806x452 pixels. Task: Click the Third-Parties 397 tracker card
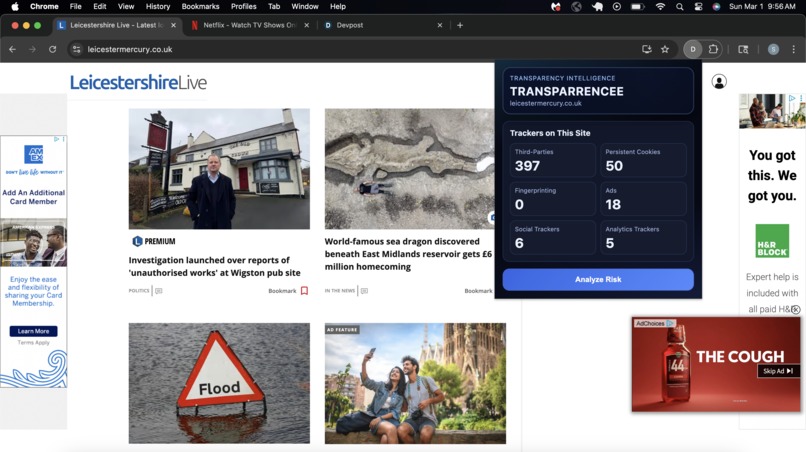(553, 160)
